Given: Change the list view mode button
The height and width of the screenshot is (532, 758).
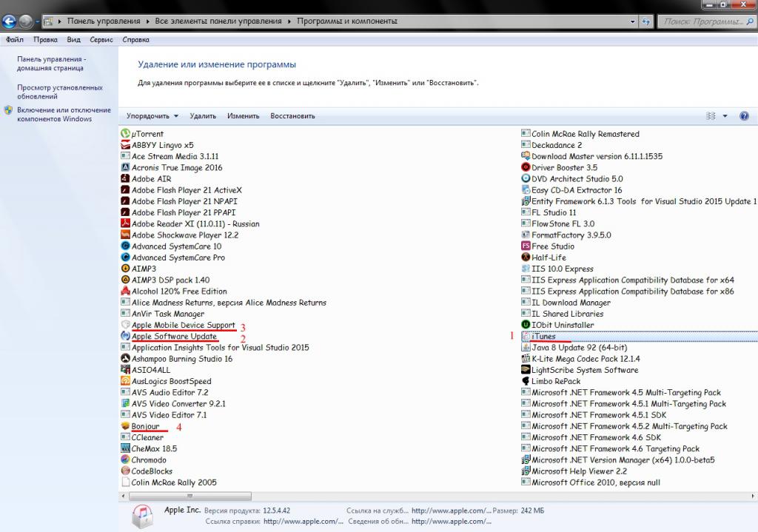Looking at the screenshot, I should (711, 116).
